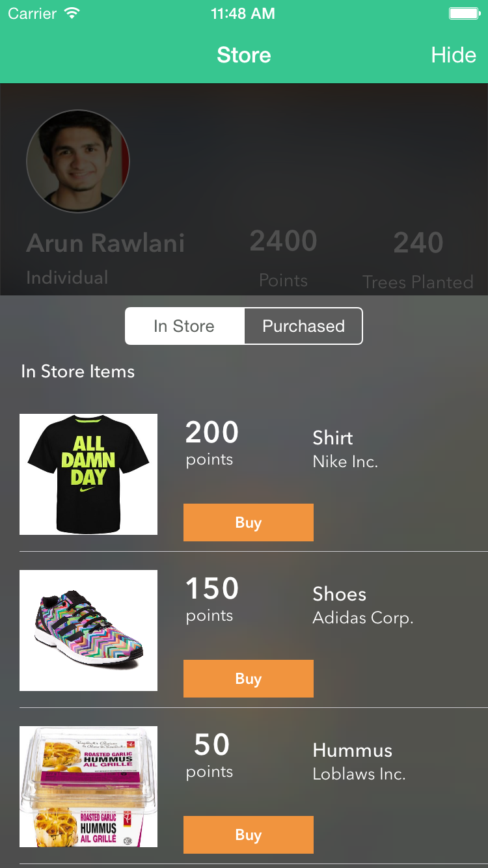Viewport: 488px width, 868px height.
Task: Tap the Hummus item title
Action: coord(352,750)
